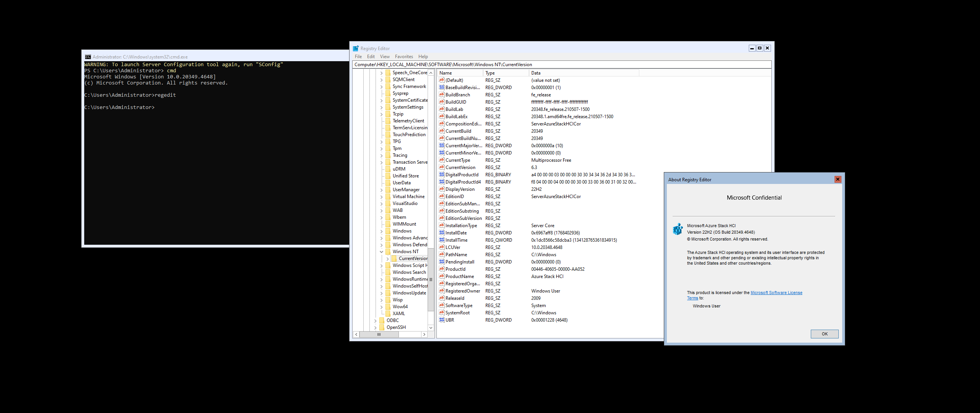Select the ProductName string value icon
Image resolution: width=980 pixels, height=413 pixels.
point(441,276)
